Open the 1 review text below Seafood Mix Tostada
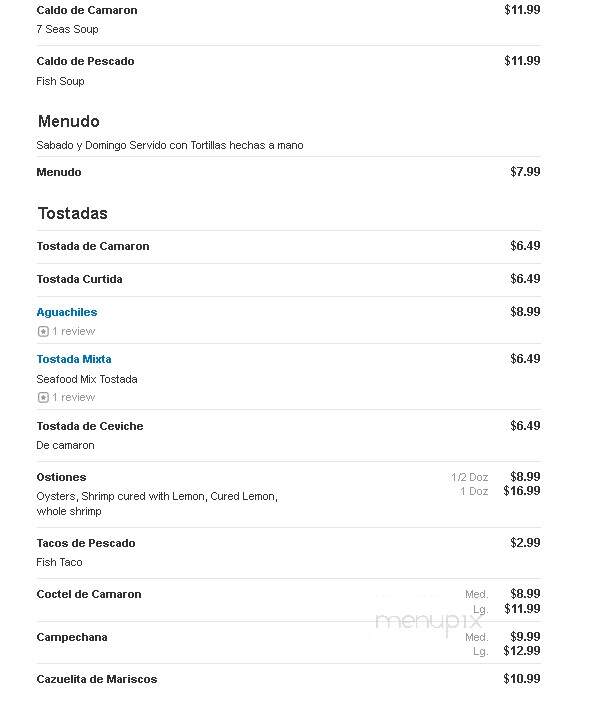This screenshot has height=704, width=608. [73, 397]
